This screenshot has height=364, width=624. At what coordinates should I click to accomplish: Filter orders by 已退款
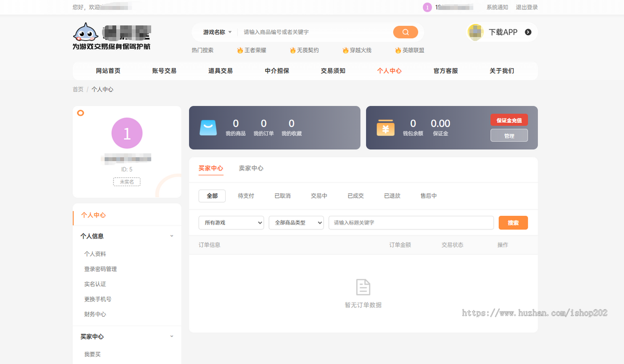click(392, 196)
